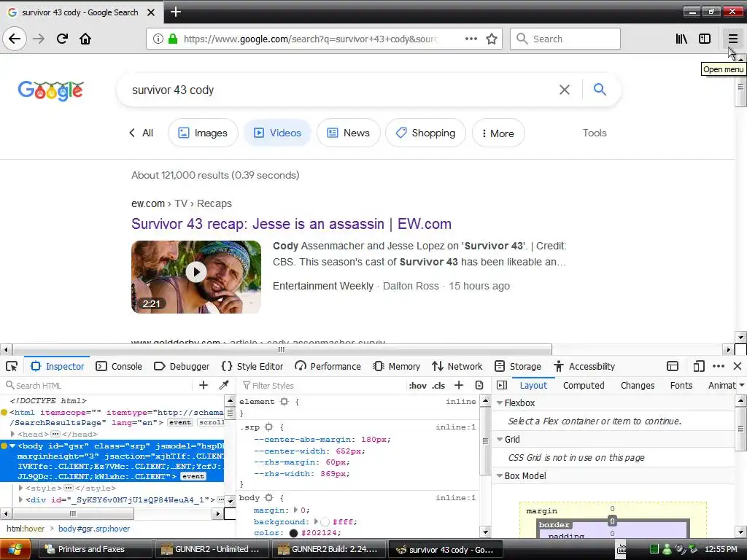Toggle the three-pane inspector layout

[x=502, y=385]
